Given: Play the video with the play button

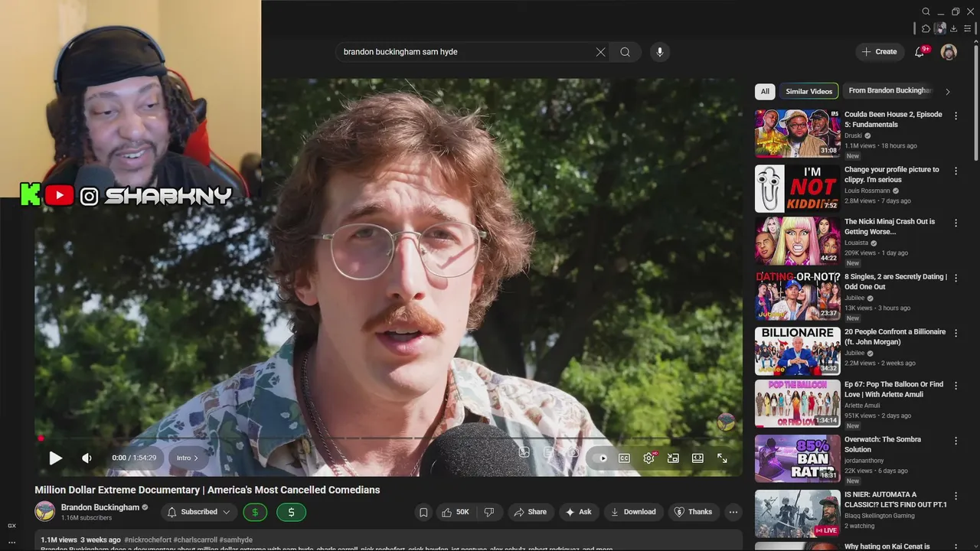Looking at the screenshot, I should [x=56, y=458].
